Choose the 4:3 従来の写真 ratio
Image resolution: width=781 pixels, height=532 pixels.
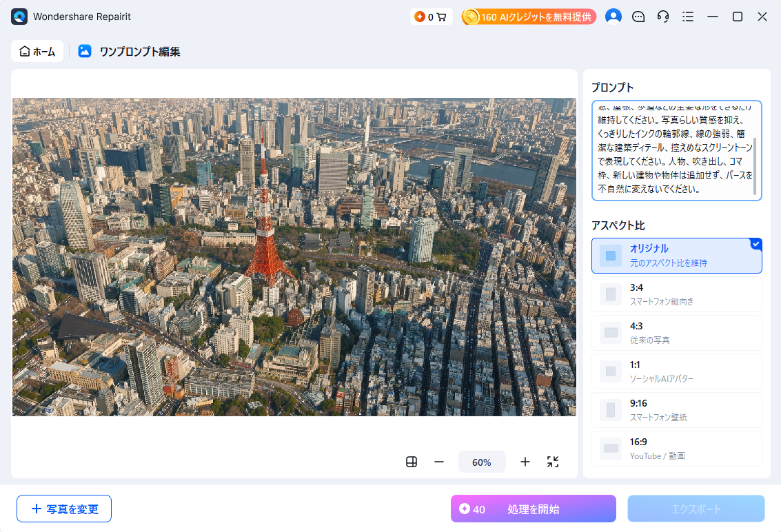(677, 333)
